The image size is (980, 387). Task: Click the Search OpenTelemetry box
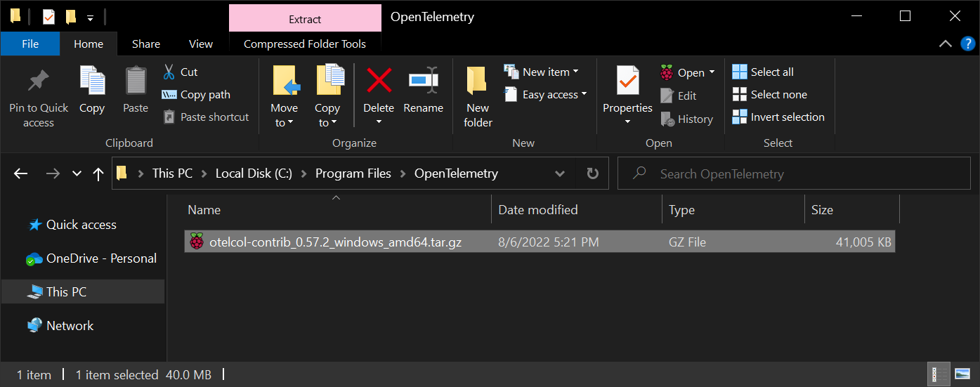click(792, 173)
